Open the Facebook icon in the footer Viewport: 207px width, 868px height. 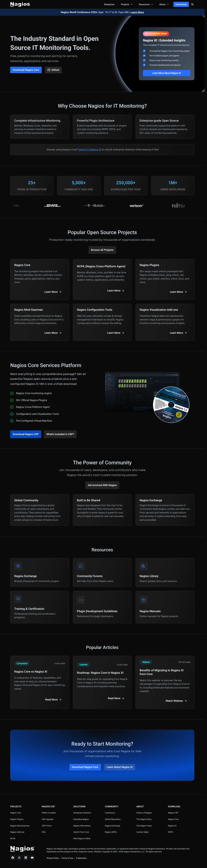point(13,857)
